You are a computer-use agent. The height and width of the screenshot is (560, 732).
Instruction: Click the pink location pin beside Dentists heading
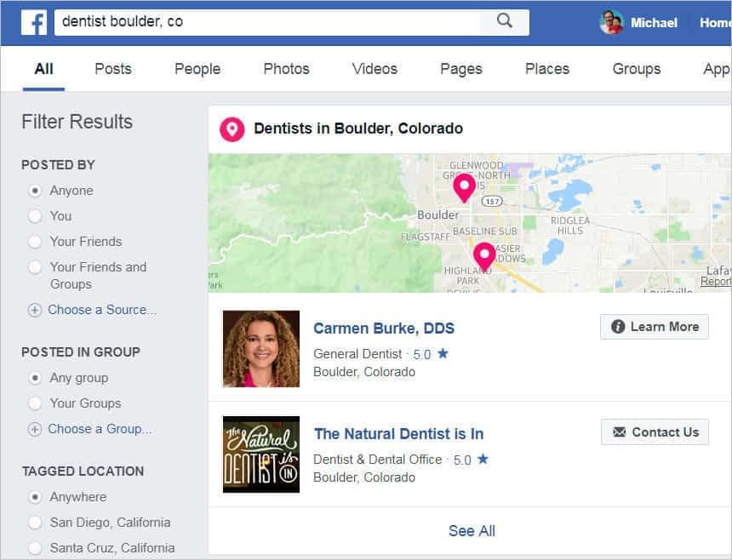[x=232, y=129]
